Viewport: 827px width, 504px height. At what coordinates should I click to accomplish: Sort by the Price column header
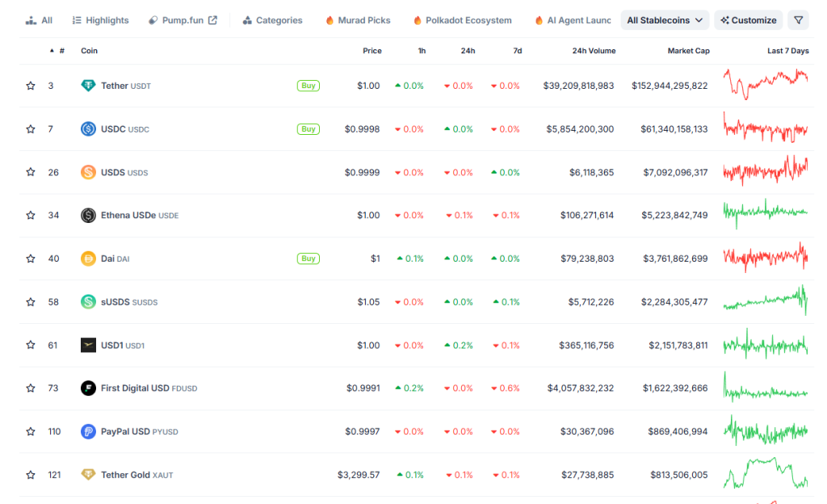pos(372,51)
